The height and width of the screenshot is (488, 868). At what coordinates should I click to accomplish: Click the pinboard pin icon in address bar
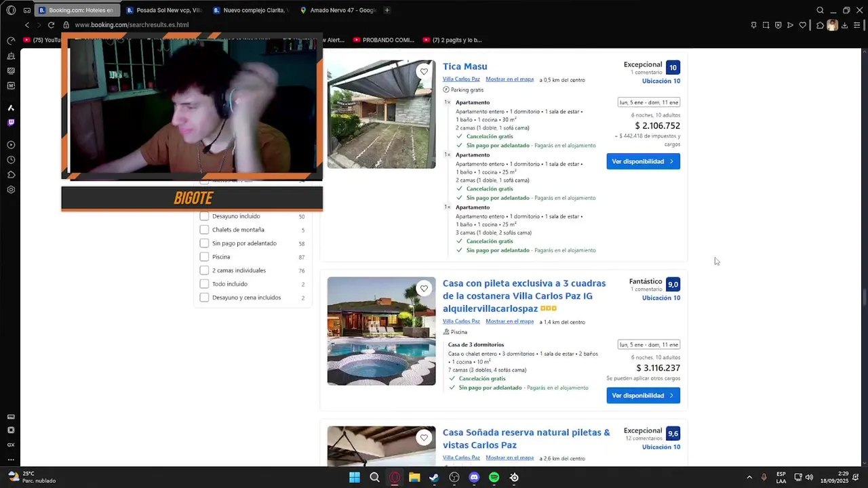pyautogui.click(x=753, y=25)
